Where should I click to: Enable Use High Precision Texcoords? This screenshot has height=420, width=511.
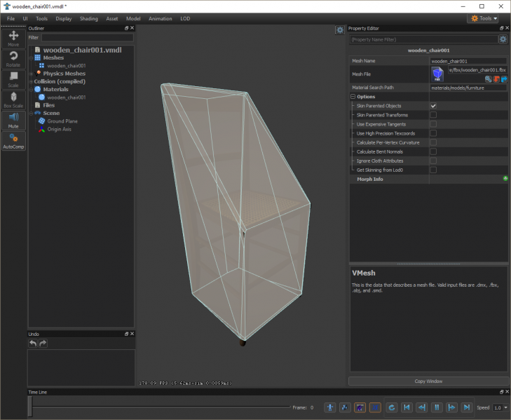[x=433, y=133]
